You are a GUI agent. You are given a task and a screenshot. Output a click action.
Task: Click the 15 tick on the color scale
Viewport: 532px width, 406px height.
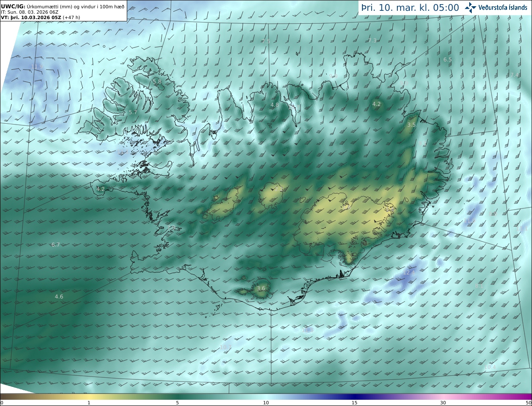[355, 403]
